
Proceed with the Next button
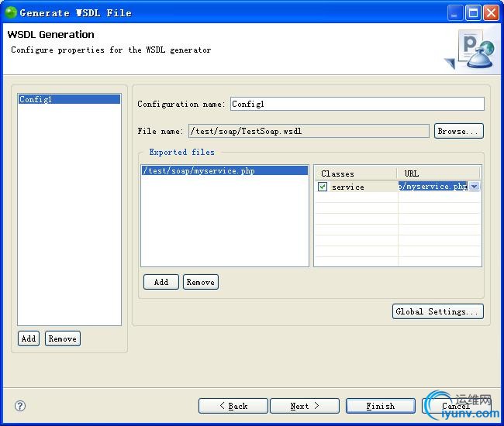tap(305, 406)
